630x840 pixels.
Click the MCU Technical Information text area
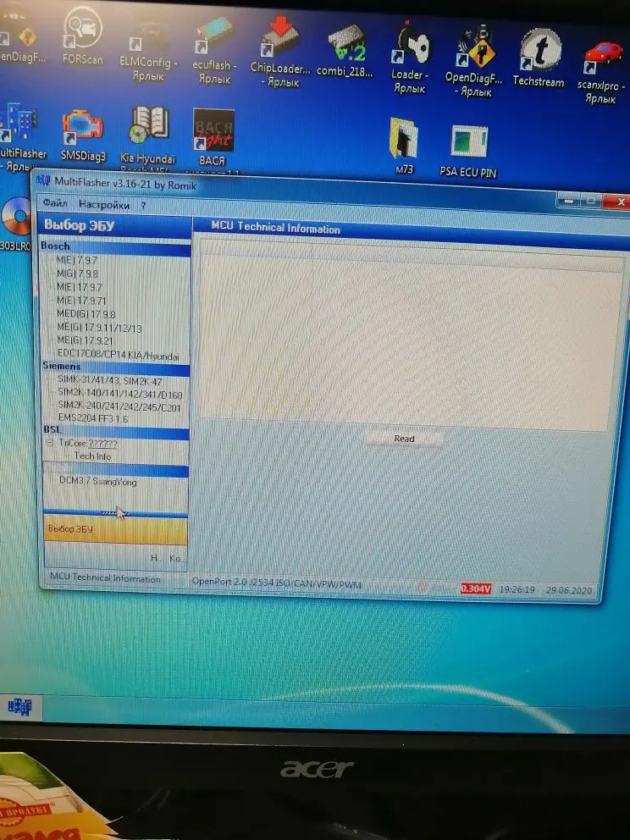click(412, 334)
